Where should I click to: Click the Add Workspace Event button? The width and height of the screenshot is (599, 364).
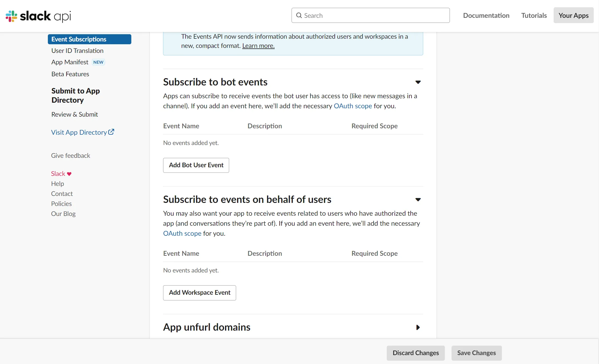tap(199, 293)
